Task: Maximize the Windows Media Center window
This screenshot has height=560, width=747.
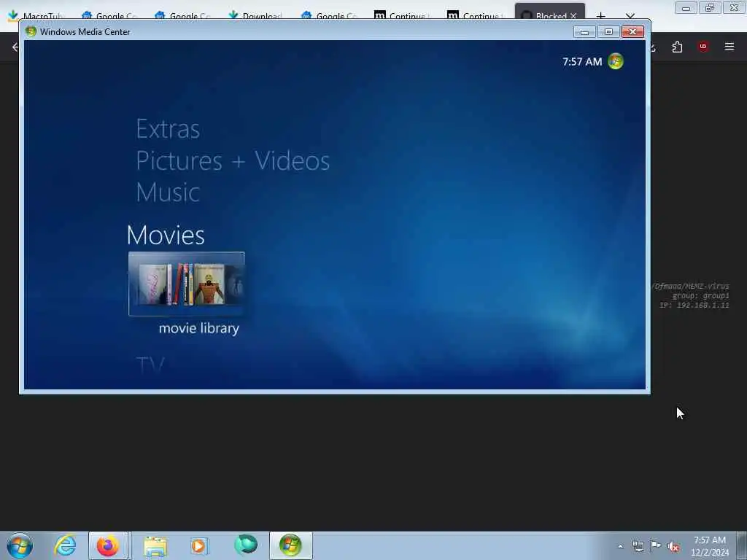Action: [x=608, y=32]
